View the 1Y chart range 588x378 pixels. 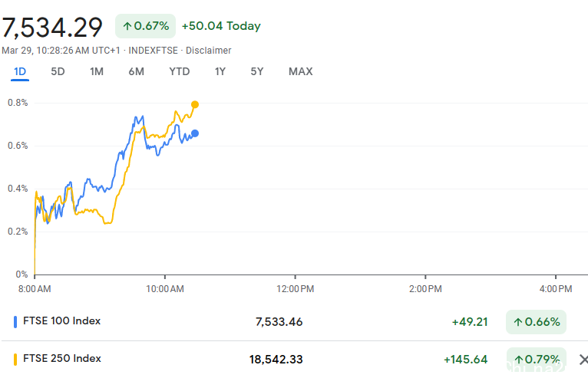(220, 71)
